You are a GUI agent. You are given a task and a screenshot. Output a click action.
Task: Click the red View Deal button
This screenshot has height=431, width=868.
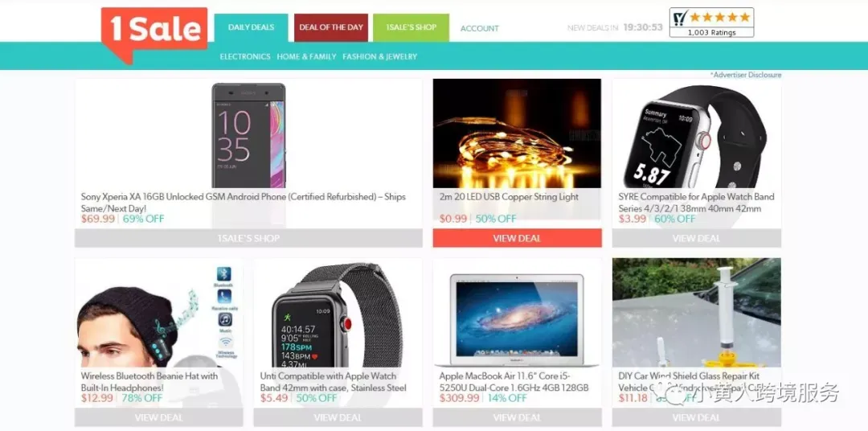(x=517, y=238)
